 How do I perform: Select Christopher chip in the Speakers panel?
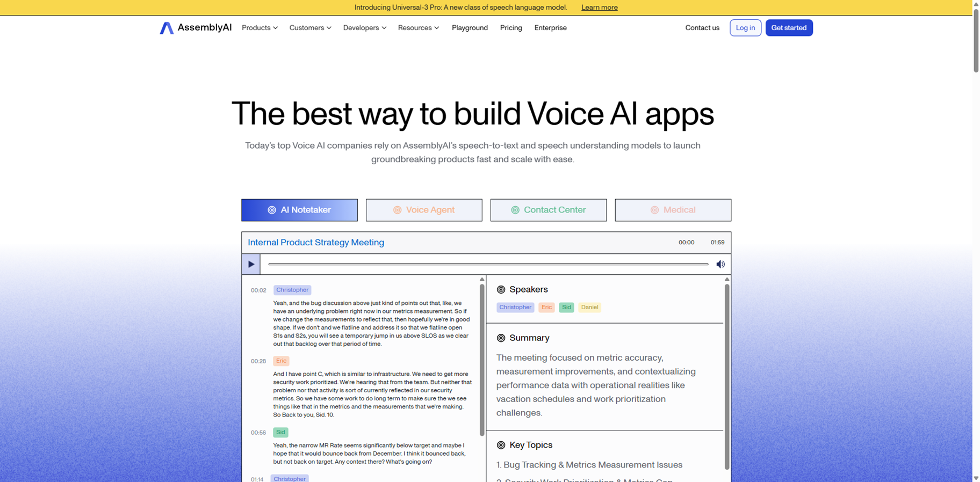515,308
